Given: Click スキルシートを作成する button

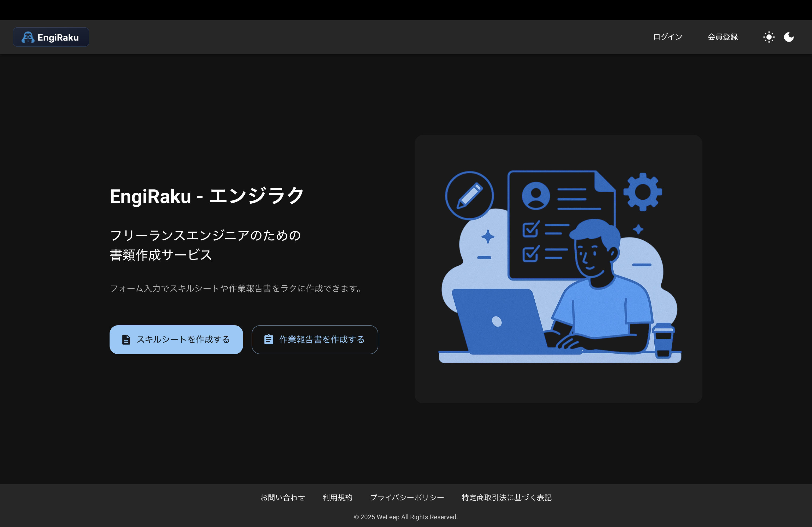Looking at the screenshot, I should [x=176, y=339].
